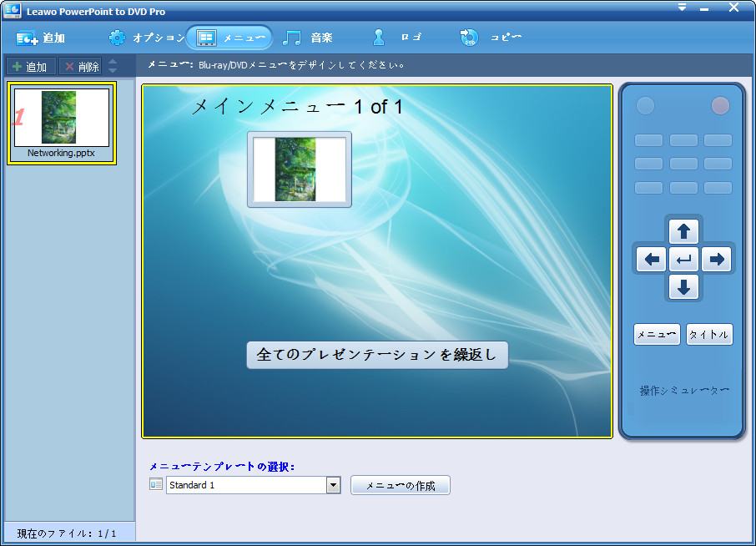Open the ロゴ (Logo) tab

tap(397, 38)
